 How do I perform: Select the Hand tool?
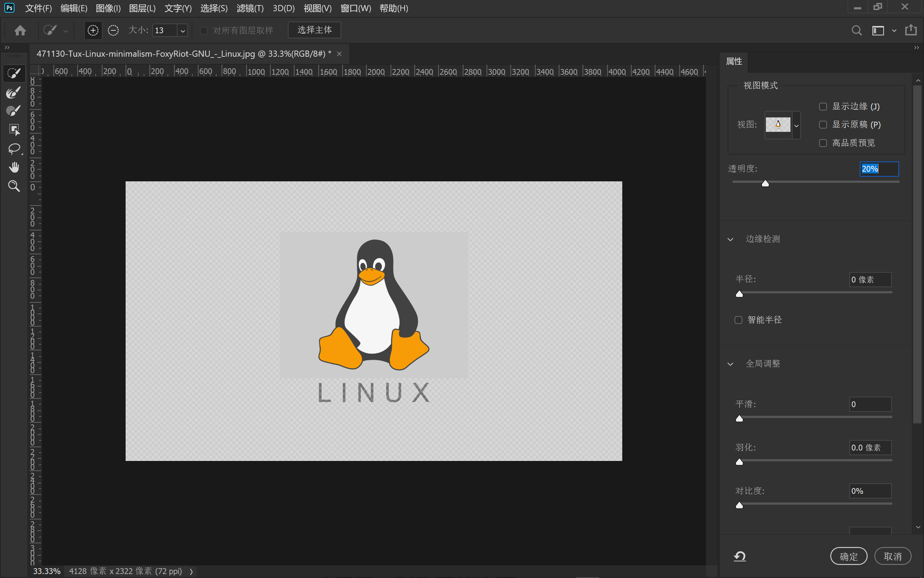tap(14, 167)
